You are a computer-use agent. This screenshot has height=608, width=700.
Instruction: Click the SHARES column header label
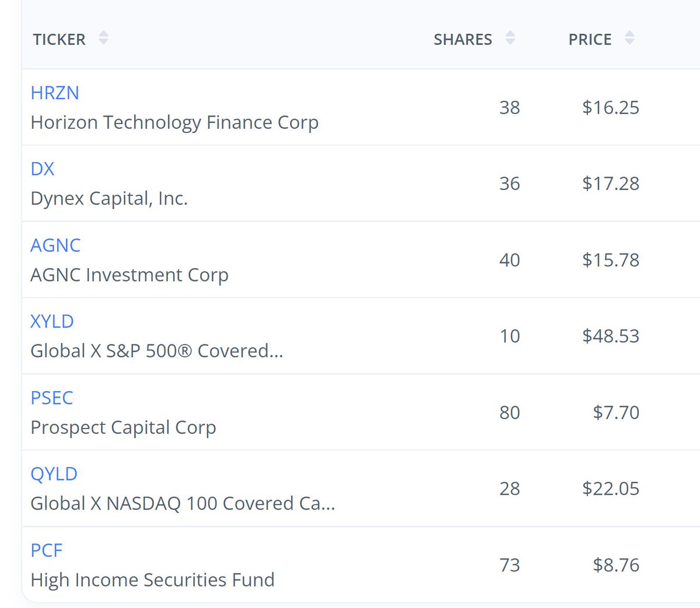pyautogui.click(x=463, y=40)
